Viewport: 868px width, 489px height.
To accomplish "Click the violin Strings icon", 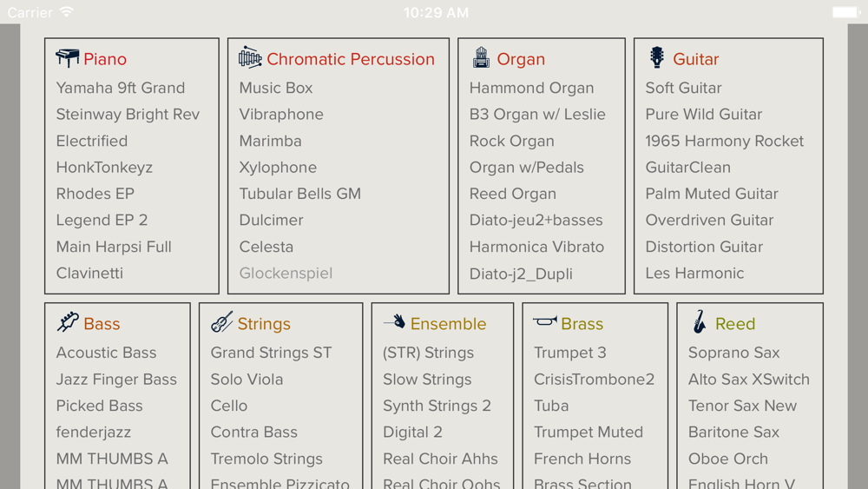I will 221,322.
